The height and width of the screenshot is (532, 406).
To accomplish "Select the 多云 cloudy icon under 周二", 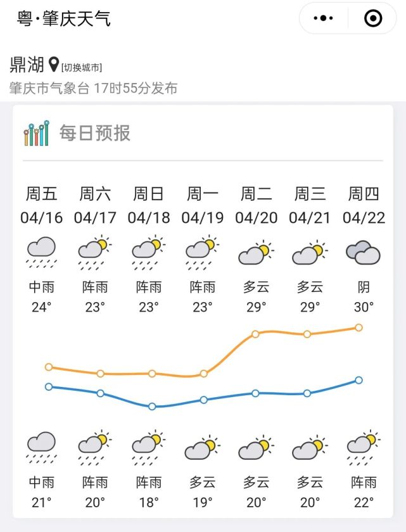I will (255, 252).
